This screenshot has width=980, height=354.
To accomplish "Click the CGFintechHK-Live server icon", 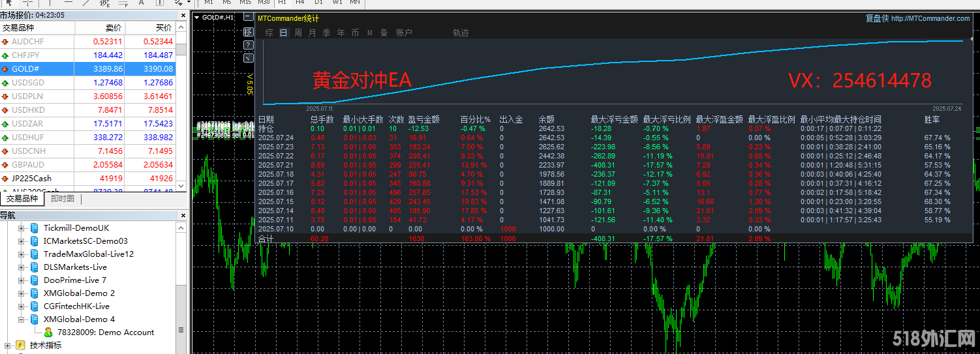I will pos(35,306).
